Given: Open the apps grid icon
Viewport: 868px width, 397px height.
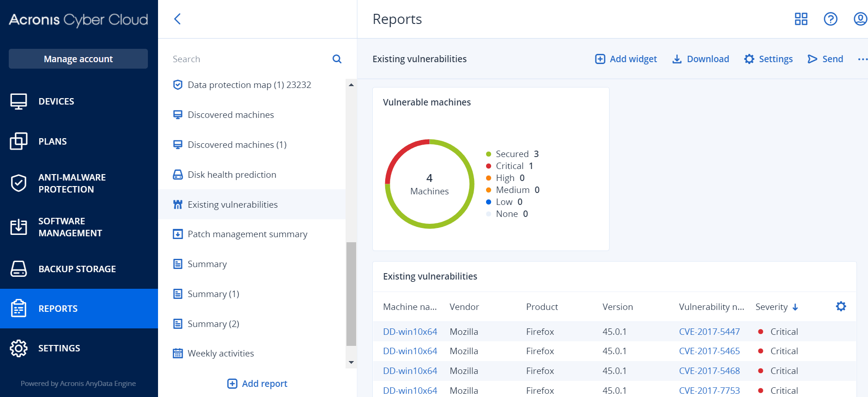Looking at the screenshot, I should 801,19.
